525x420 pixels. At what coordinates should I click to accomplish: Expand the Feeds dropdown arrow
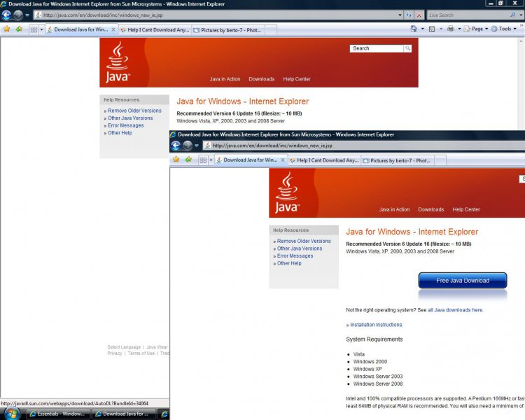click(440, 29)
